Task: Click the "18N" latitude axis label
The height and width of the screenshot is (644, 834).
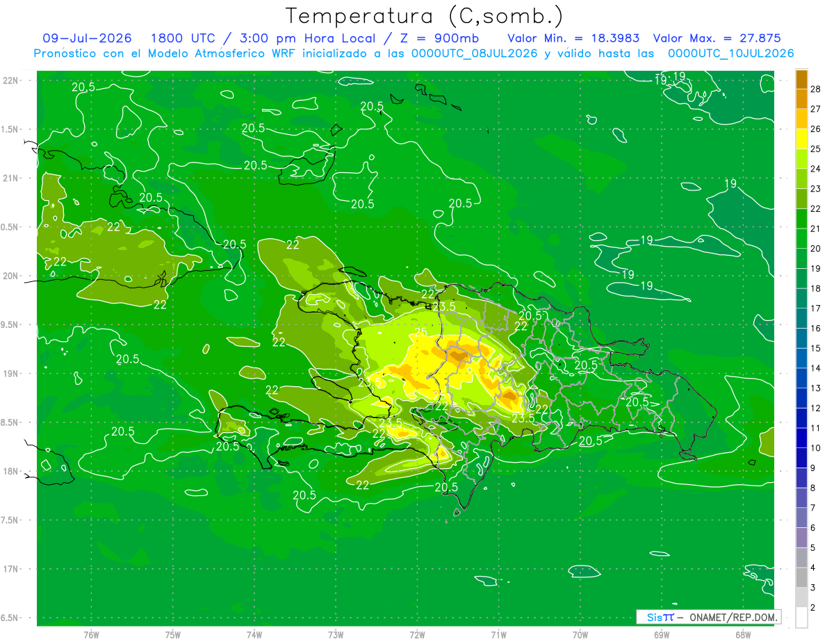Action: click(10, 471)
